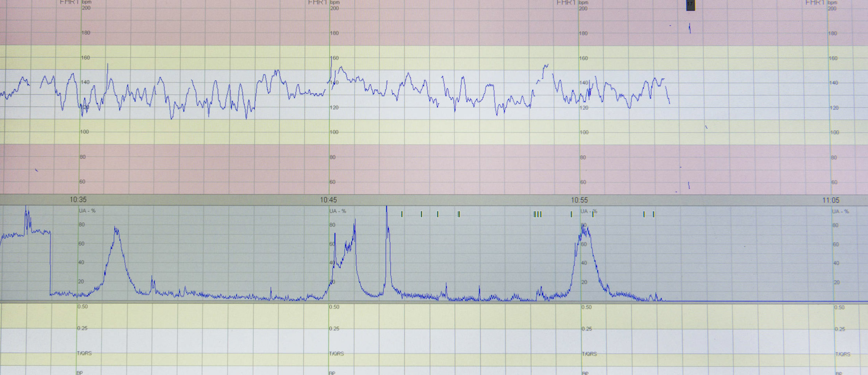Click the event marker numbered 17

click(x=690, y=5)
